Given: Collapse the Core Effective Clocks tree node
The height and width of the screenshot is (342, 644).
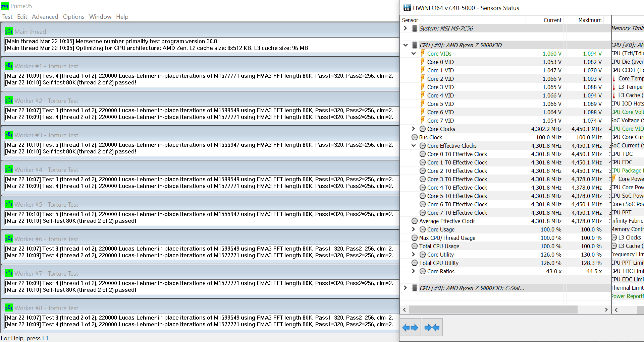Looking at the screenshot, I should [x=414, y=145].
